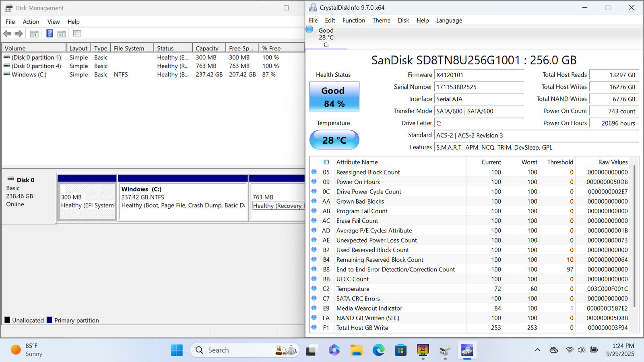Click the Back arrow in Disk Management toolbar
The height and width of the screenshot is (362, 644).
(x=7, y=34)
